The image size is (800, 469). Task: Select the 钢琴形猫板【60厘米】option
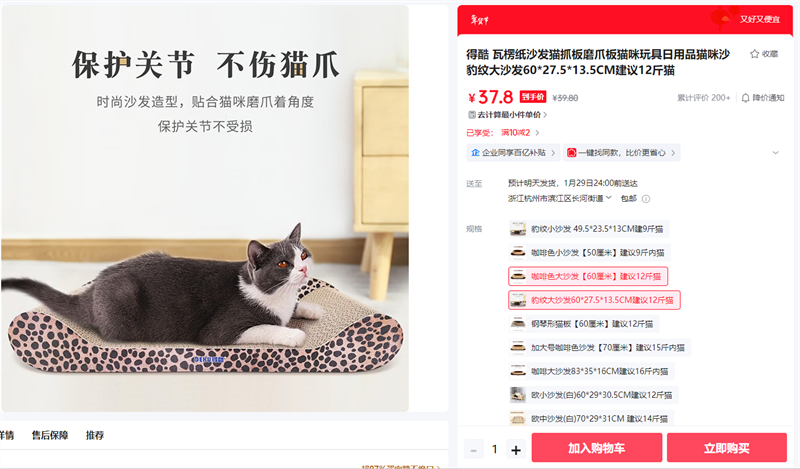[x=584, y=324]
